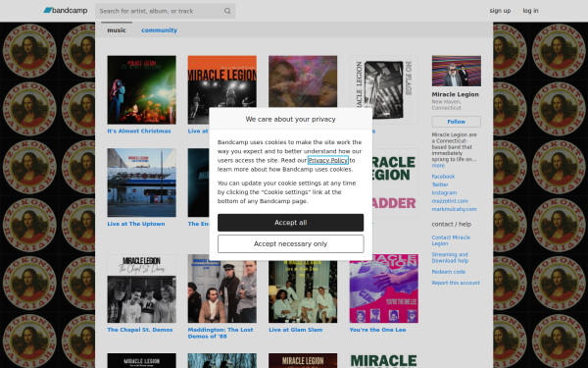Click Report this account link

coord(456,283)
